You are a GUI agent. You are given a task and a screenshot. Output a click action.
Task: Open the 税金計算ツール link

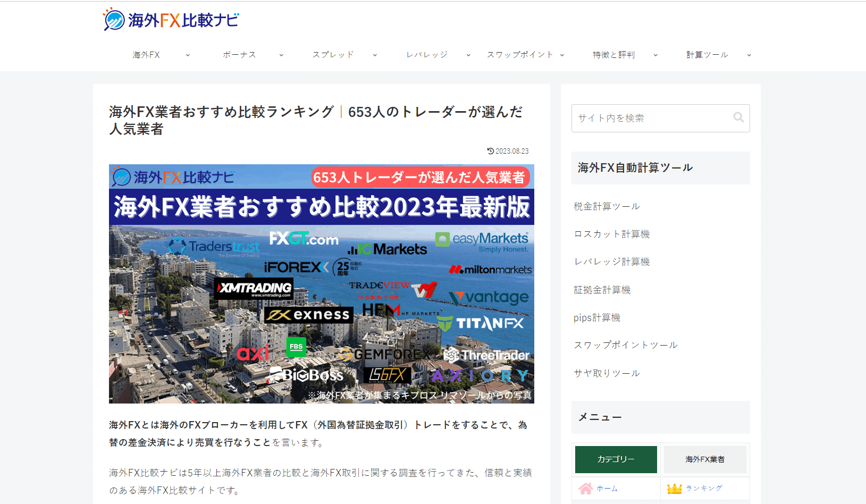[607, 206]
